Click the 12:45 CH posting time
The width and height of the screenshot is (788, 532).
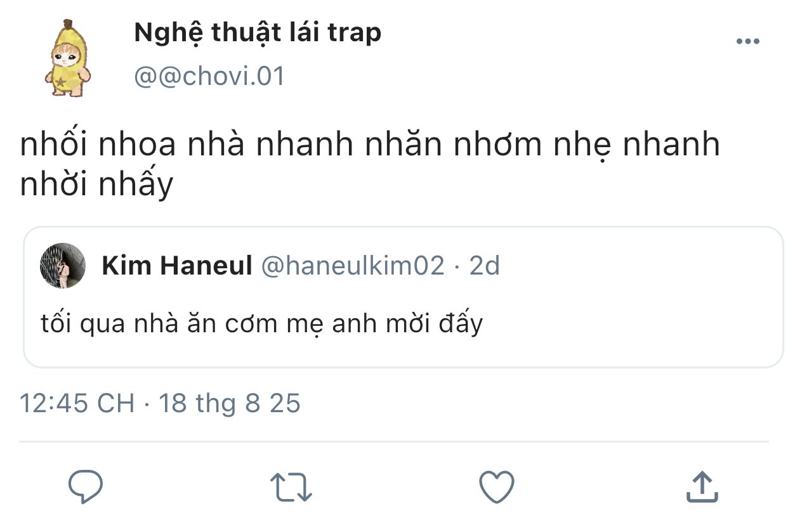(77, 403)
